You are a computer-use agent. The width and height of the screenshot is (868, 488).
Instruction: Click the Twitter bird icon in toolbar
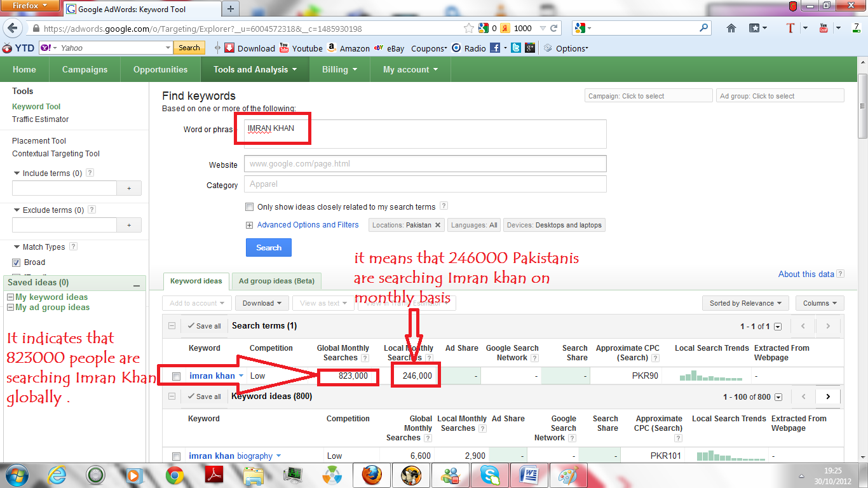516,48
